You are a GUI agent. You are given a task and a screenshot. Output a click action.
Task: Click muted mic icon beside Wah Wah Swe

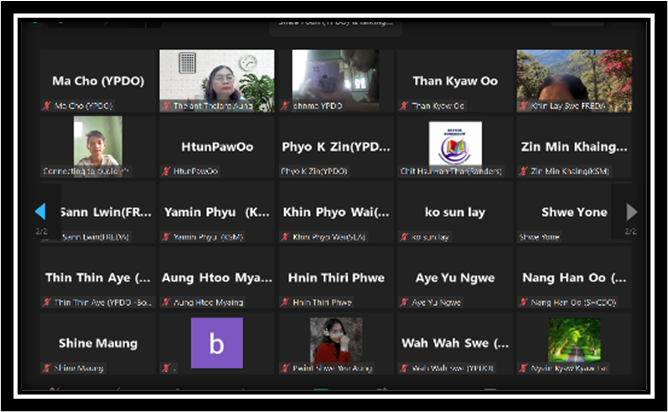point(404,368)
